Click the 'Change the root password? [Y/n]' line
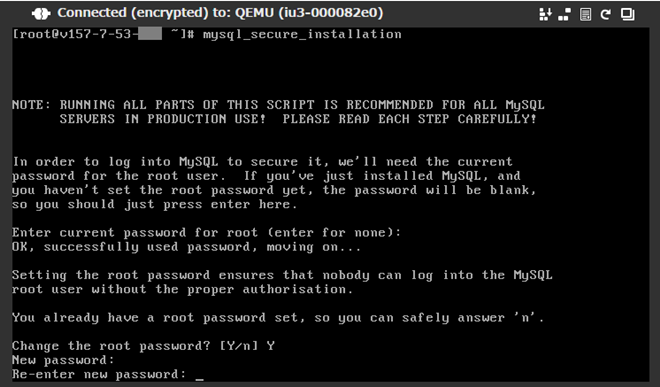This screenshot has width=660, height=387. [143, 346]
